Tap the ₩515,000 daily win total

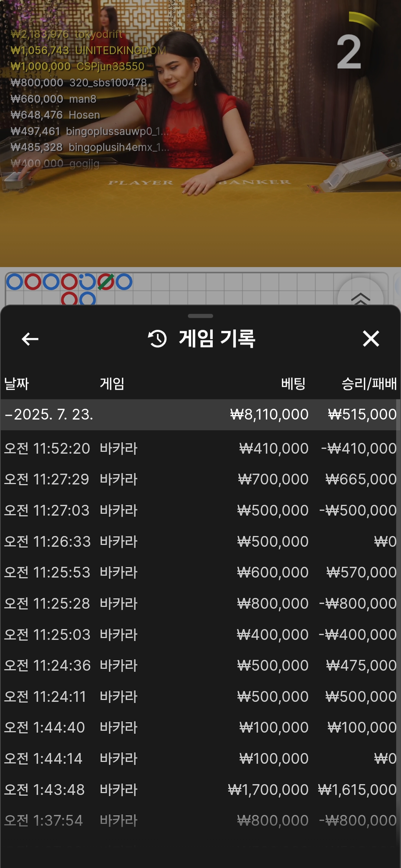(x=362, y=414)
